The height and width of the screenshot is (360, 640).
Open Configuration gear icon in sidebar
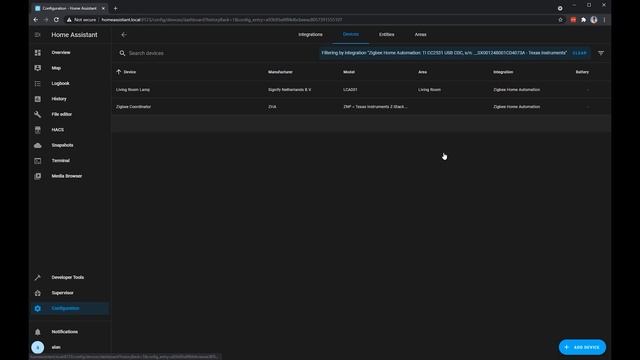[38, 309]
